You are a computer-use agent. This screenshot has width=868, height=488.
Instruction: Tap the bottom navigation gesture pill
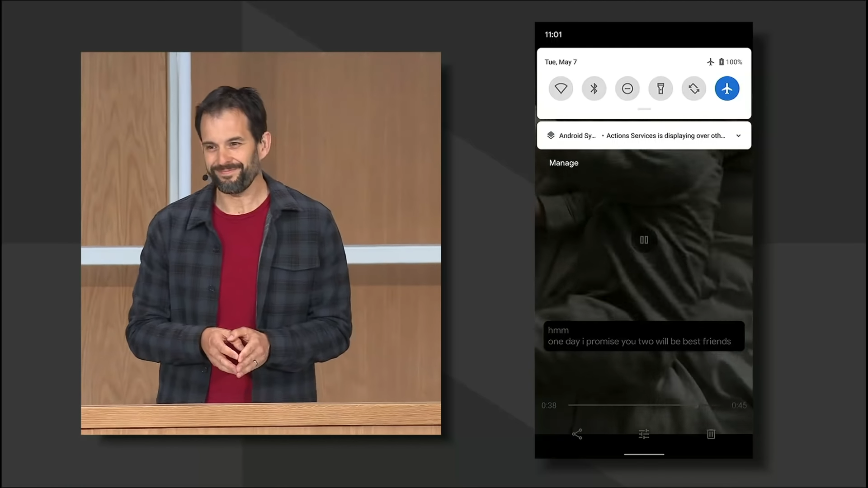pyautogui.click(x=644, y=454)
